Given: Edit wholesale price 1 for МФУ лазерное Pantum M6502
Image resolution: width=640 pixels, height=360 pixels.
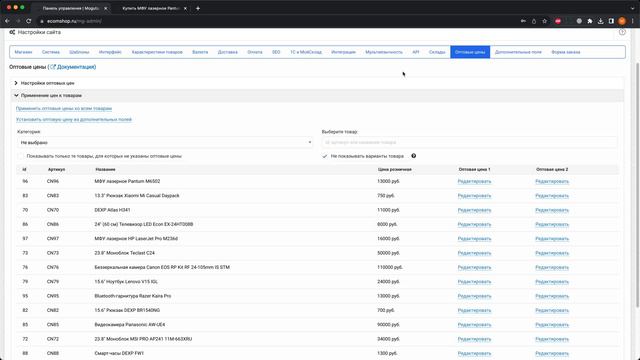Looking at the screenshot, I should pyautogui.click(x=474, y=182).
